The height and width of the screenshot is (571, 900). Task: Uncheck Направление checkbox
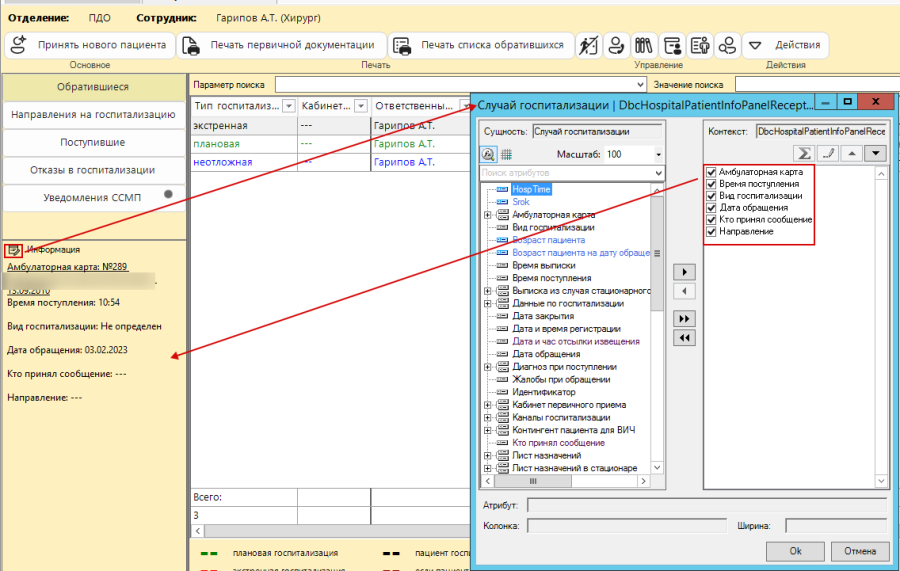711,232
